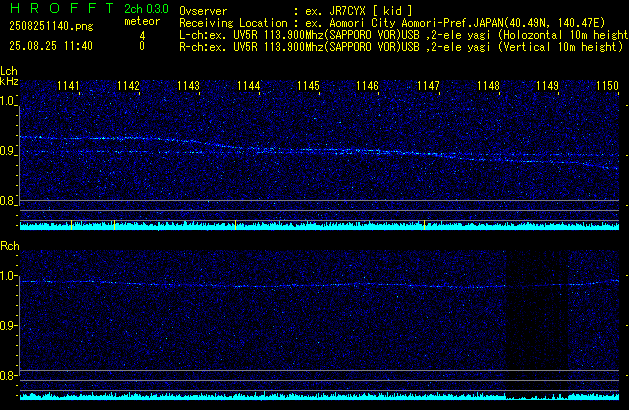Click the 1149 time marker
Image resolution: width=629 pixels, height=410 pixels.
[x=548, y=86]
